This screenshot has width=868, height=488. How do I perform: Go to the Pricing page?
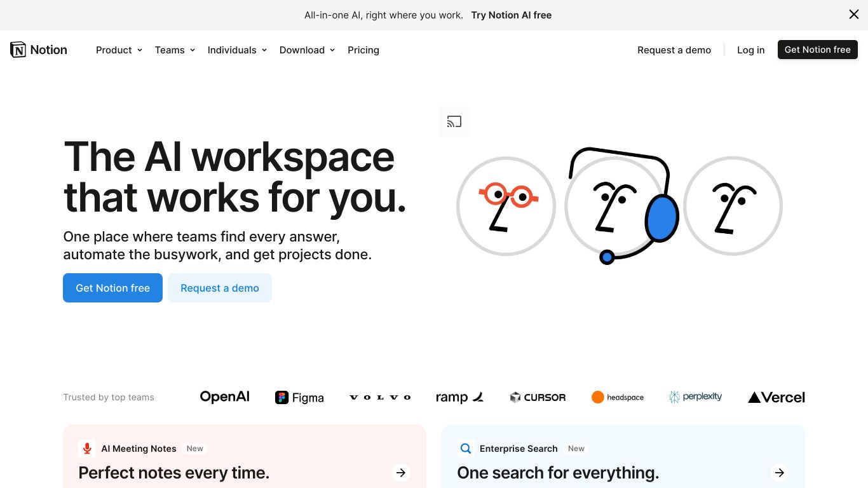click(363, 50)
